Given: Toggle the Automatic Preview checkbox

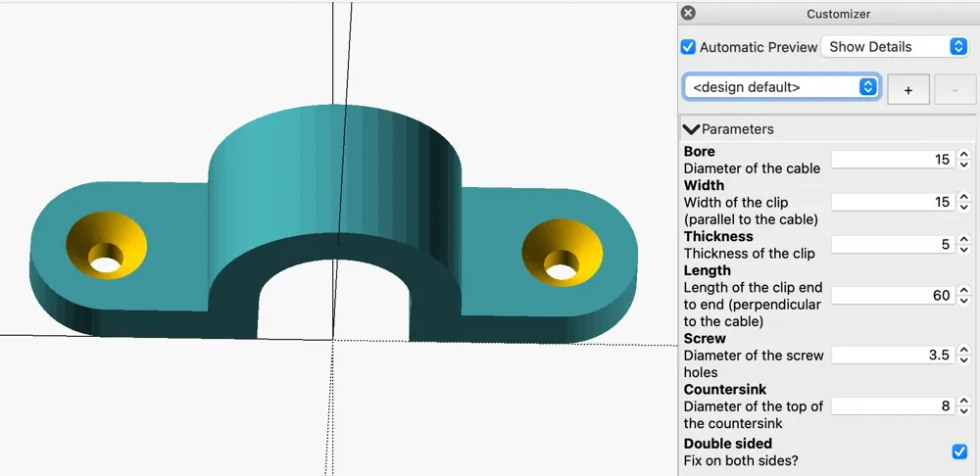Looking at the screenshot, I should tap(688, 47).
